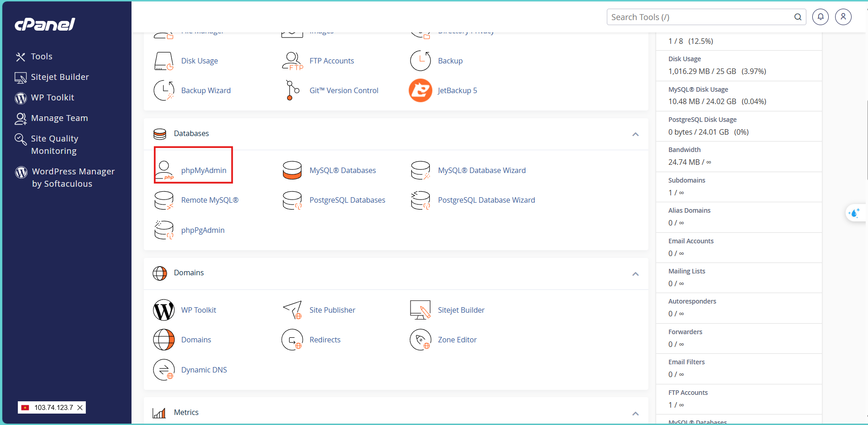The width and height of the screenshot is (868, 425).
Task: Click the Disk Usage statistic label
Action: tap(684, 59)
